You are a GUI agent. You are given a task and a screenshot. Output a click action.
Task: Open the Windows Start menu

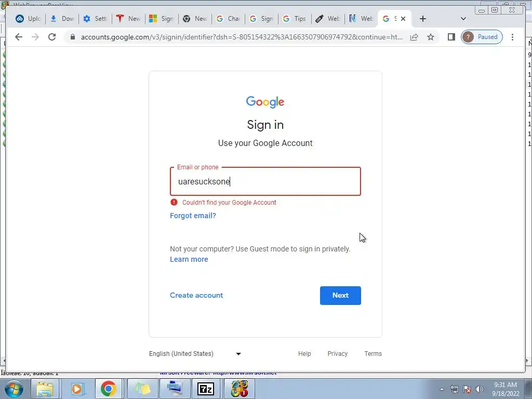click(x=14, y=389)
